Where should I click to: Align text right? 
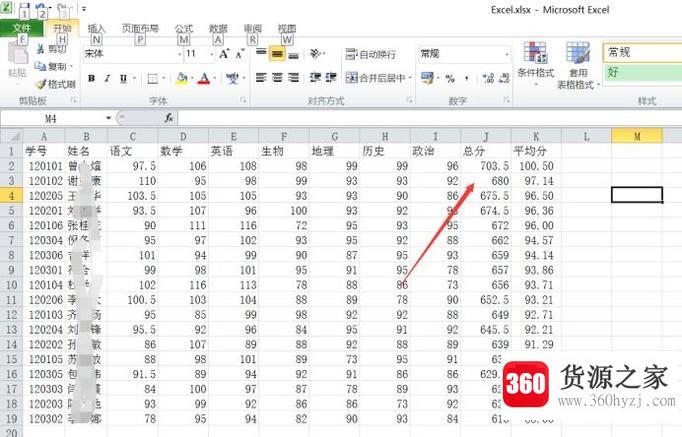294,78
